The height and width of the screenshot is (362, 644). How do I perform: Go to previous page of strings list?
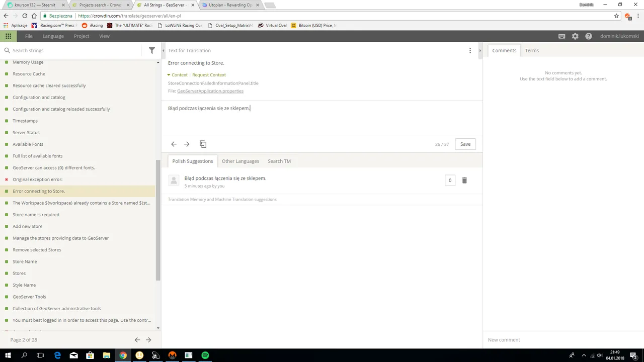point(137,340)
